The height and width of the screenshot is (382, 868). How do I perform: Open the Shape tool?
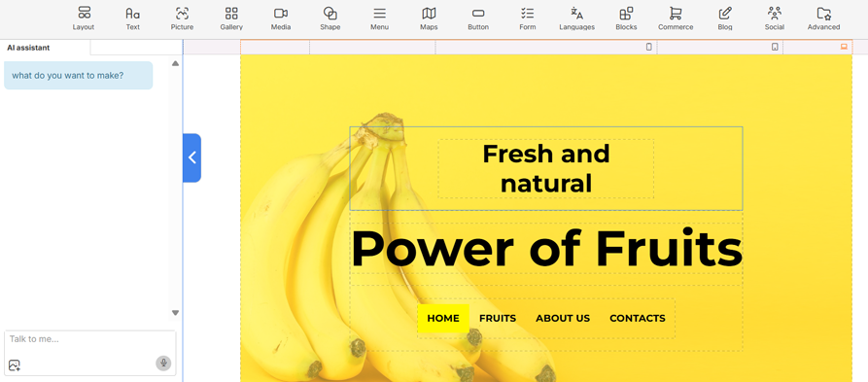(330, 18)
